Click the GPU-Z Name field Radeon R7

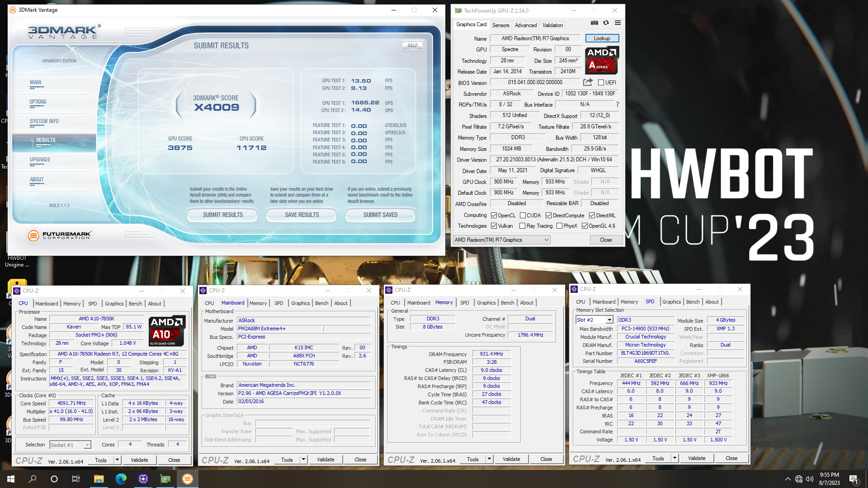click(535, 38)
